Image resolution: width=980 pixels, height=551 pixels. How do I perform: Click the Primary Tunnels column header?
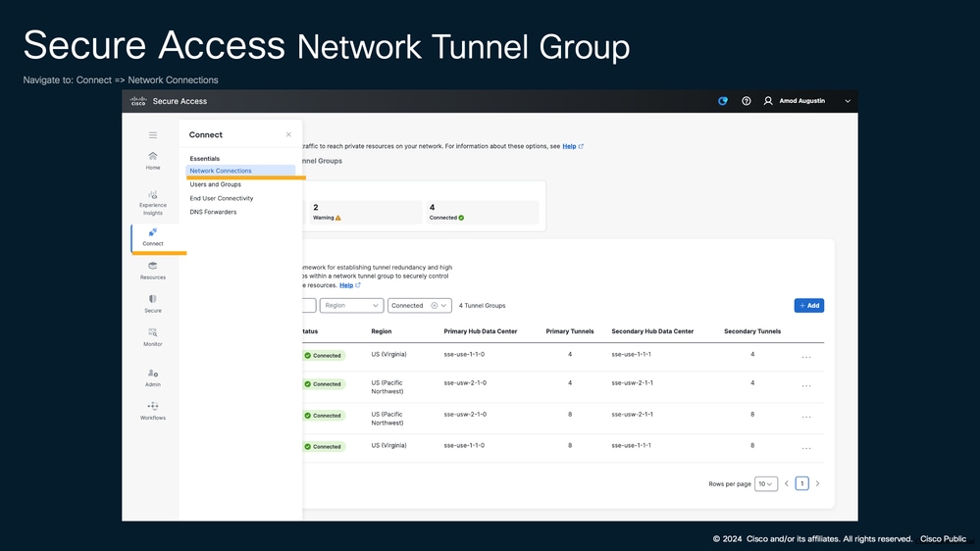coord(569,331)
